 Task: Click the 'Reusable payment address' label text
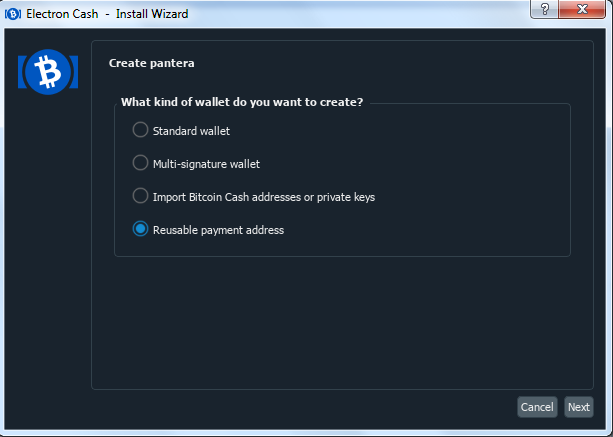[218, 230]
